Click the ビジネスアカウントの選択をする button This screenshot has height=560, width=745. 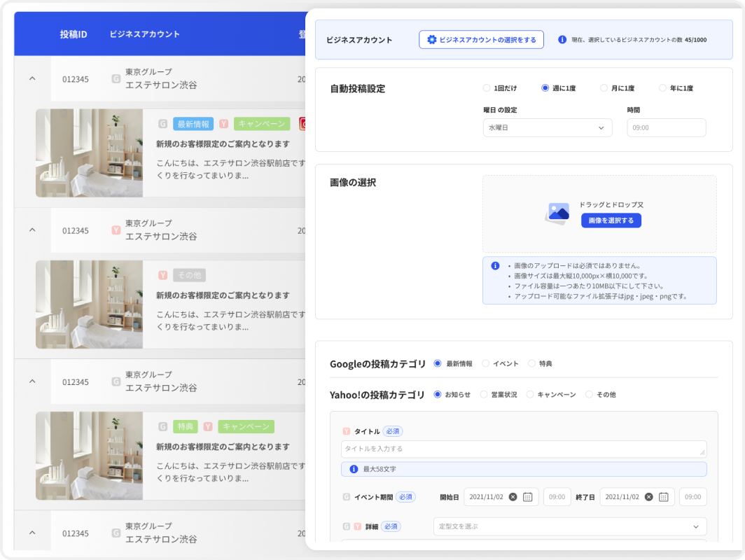tap(481, 39)
